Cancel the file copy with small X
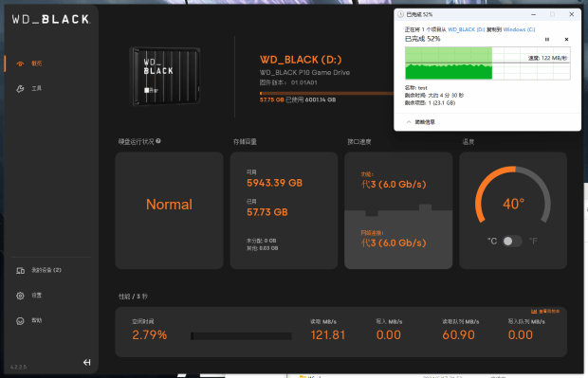This screenshot has width=588, height=378. (566, 40)
